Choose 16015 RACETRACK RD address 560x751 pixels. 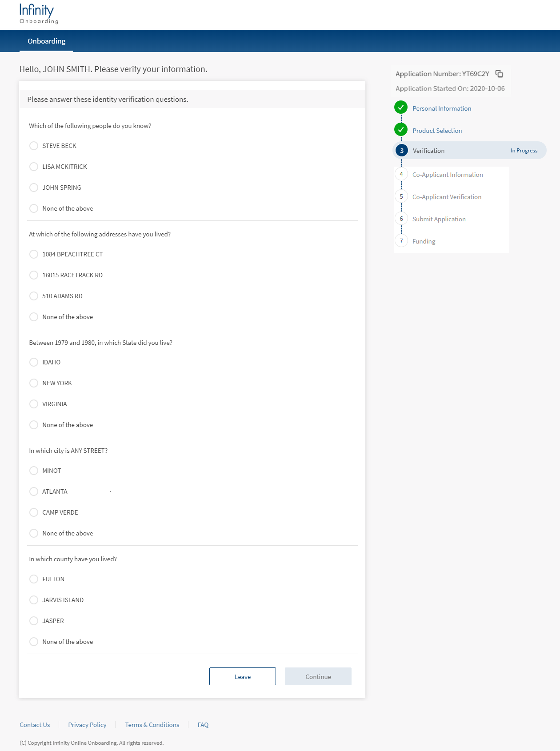[34, 275]
